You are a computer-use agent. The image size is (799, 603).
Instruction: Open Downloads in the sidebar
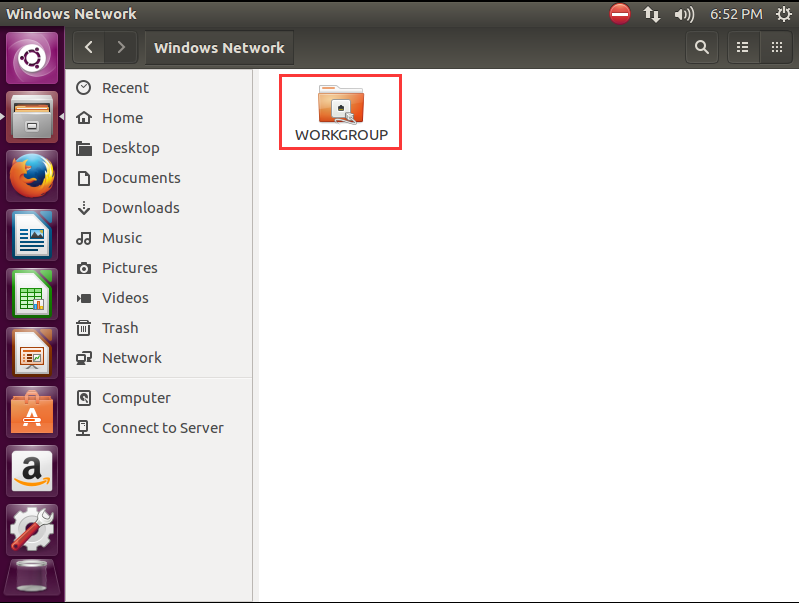click(159, 208)
